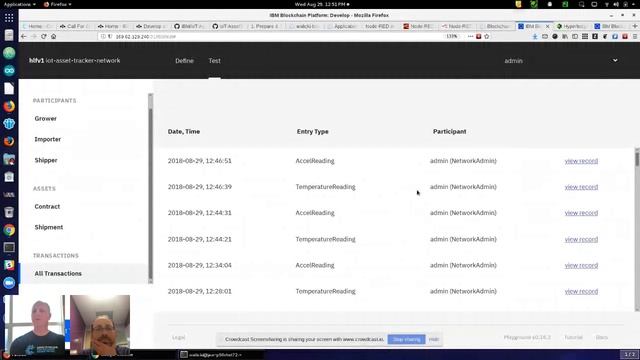Open the terminal monitor icon in the dock

pos(9,248)
